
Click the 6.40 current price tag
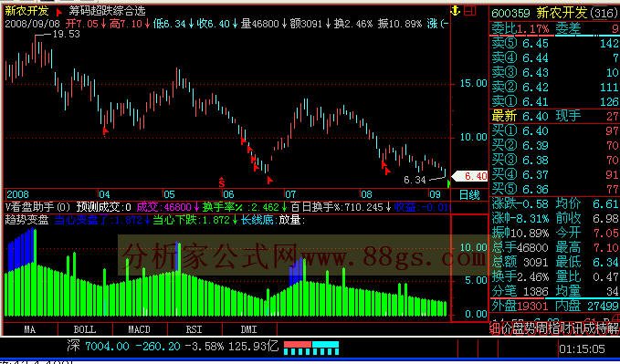point(470,176)
